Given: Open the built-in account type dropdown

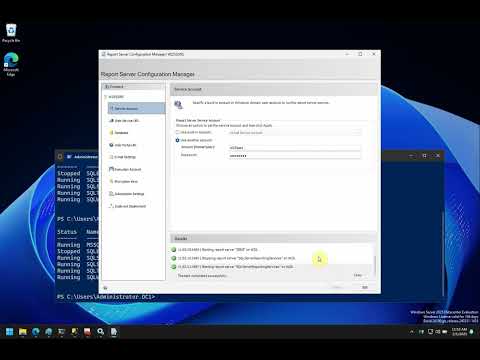Looking at the screenshot, I should pos(295,132).
